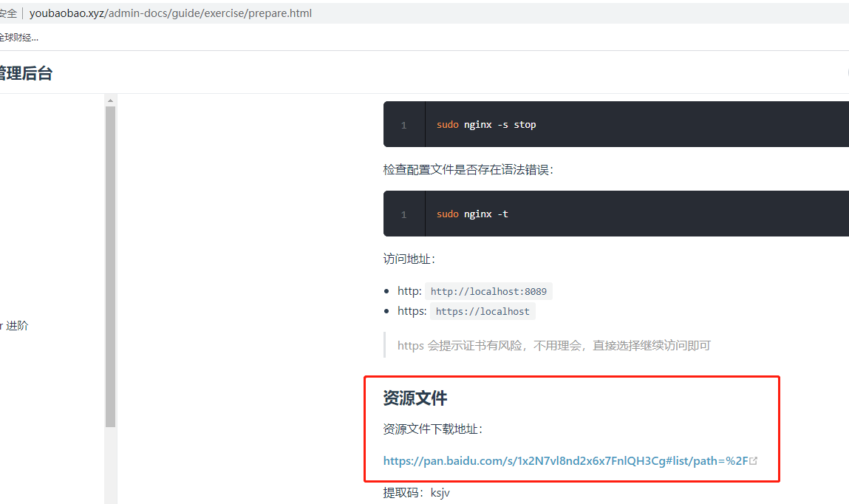Click line number 1 of the nginx stop snippet
This screenshot has height=504, width=849.
point(403,124)
